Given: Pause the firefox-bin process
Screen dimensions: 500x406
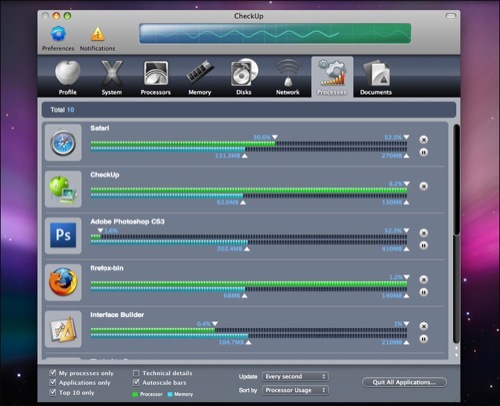Looking at the screenshot, I should (x=424, y=292).
